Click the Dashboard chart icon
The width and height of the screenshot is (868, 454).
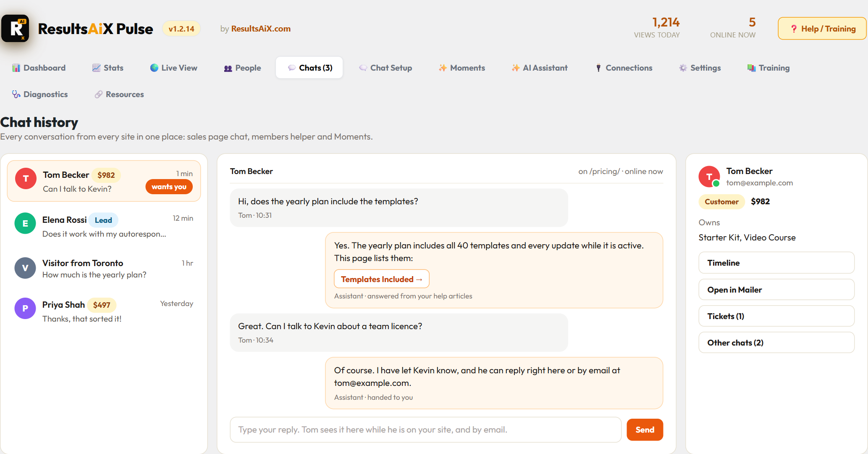pos(16,68)
